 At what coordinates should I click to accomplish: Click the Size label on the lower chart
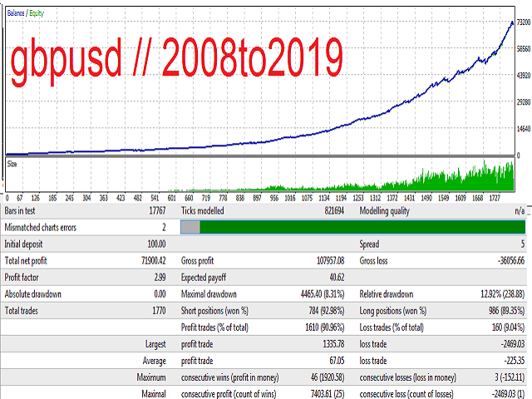click(12, 164)
